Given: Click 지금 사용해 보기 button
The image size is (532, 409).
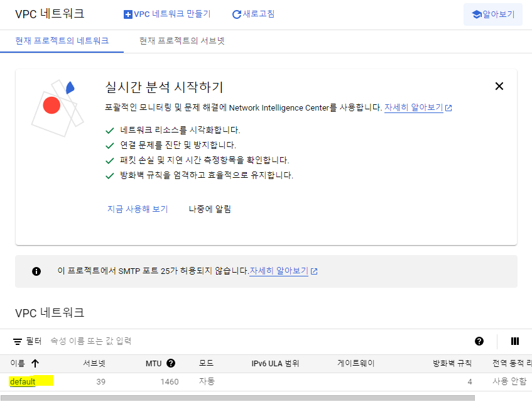Looking at the screenshot, I should 138,209.
